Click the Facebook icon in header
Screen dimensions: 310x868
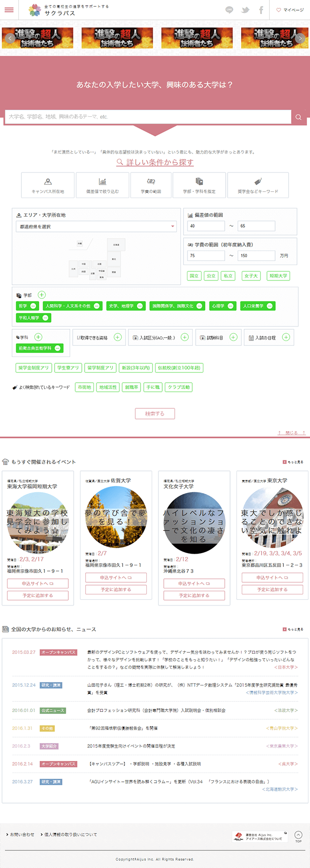click(x=261, y=10)
